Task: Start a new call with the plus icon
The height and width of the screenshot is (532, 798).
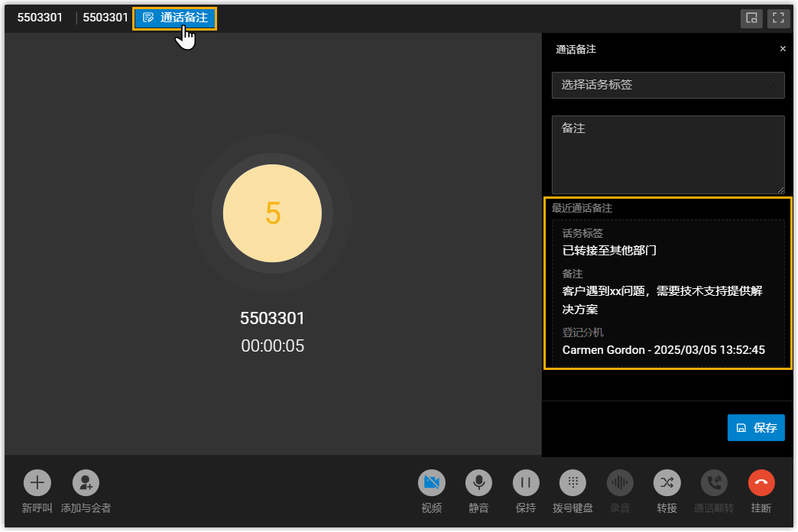Action: (37, 483)
